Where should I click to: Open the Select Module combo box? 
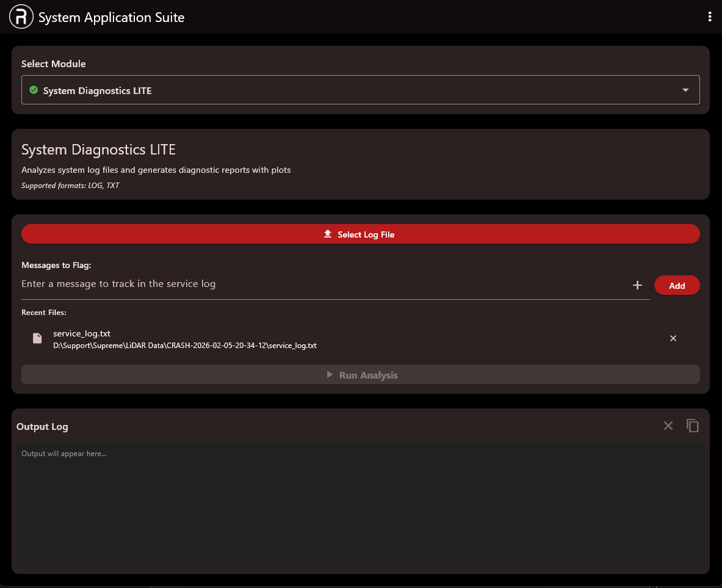pos(360,90)
